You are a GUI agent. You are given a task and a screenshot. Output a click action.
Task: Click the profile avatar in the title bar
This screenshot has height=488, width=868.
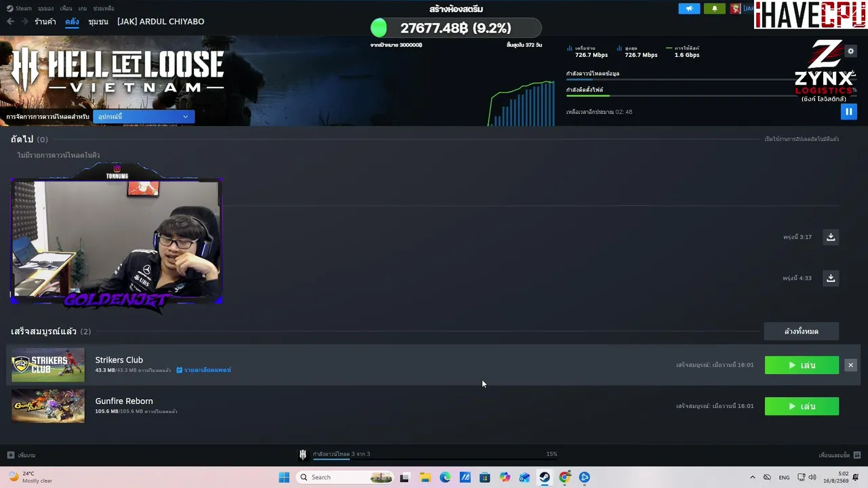pos(735,8)
